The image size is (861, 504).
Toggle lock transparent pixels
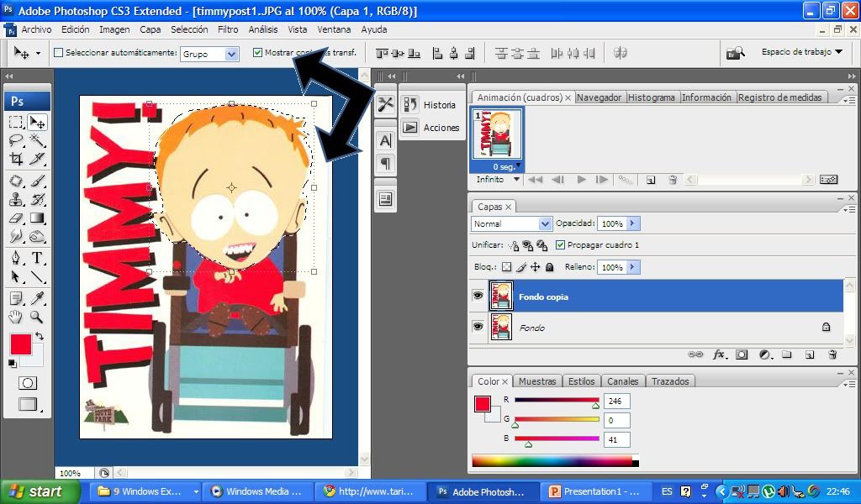point(506,267)
